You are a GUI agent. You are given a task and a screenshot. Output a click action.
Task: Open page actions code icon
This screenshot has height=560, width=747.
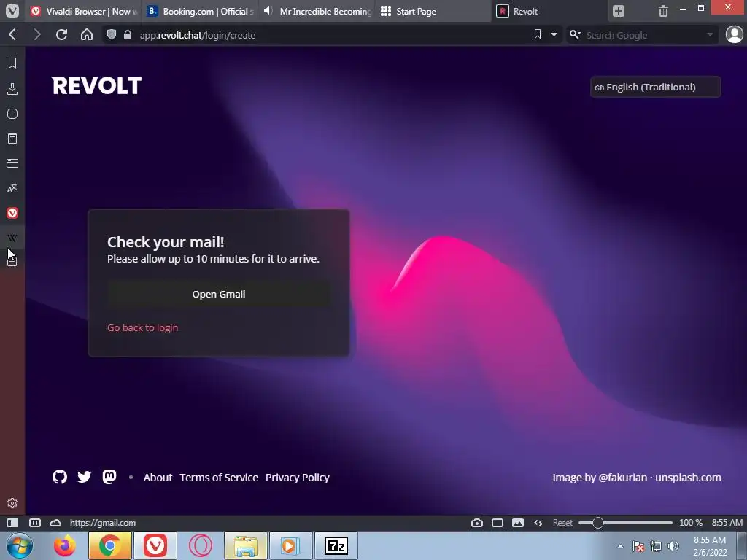point(538,523)
